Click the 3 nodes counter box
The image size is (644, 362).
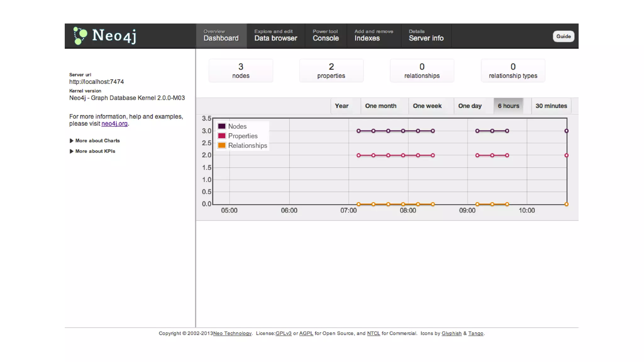click(x=241, y=71)
